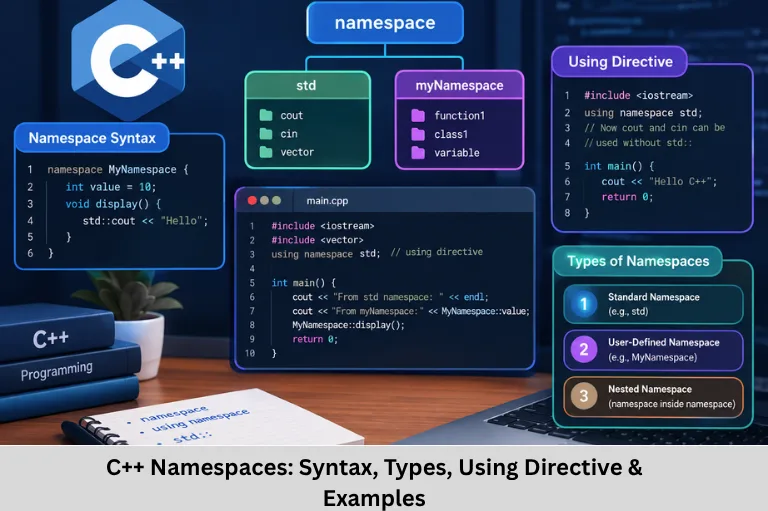Click the purple circle 2 badge
This screenshot has height=511, width=768.
tap(583, 350)
